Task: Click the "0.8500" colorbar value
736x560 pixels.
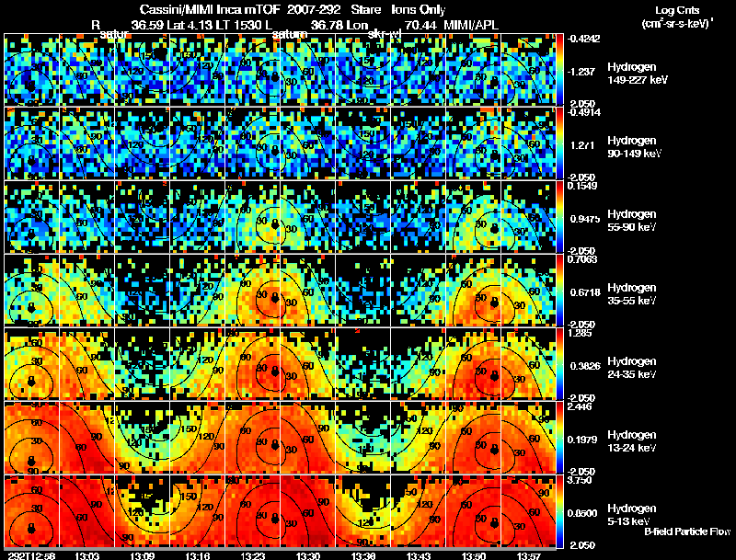Action: point(584,514)
